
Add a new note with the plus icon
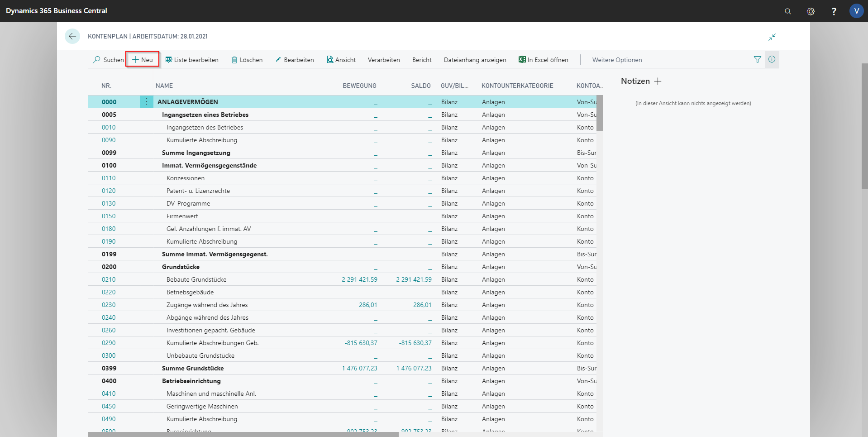point(658,81)
